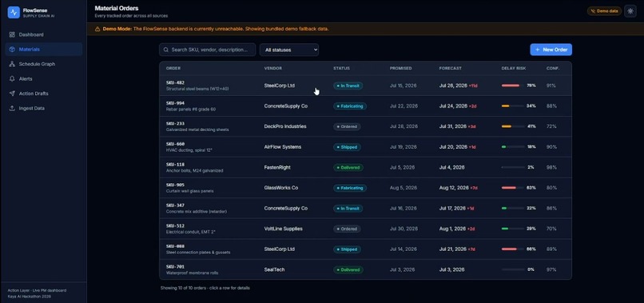644x303 pixels.
Task: Select order SKU-660
Action: click(x=365, y=147)
